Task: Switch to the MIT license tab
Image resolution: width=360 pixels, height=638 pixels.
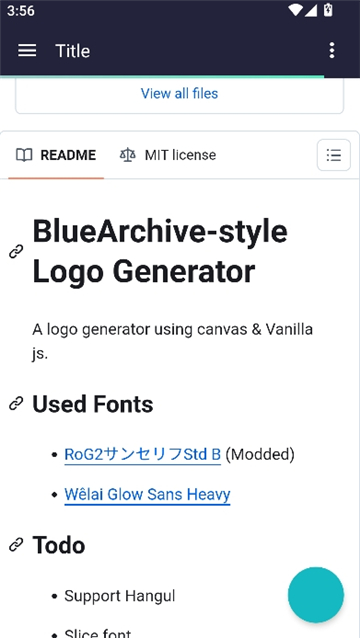Action: coord(168,155)
